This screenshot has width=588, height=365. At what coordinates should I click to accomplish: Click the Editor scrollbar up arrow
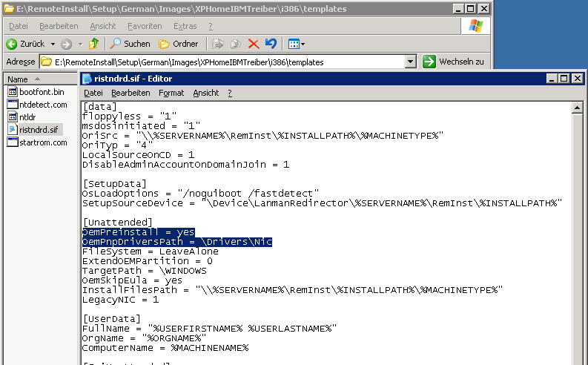coord(577,108)
